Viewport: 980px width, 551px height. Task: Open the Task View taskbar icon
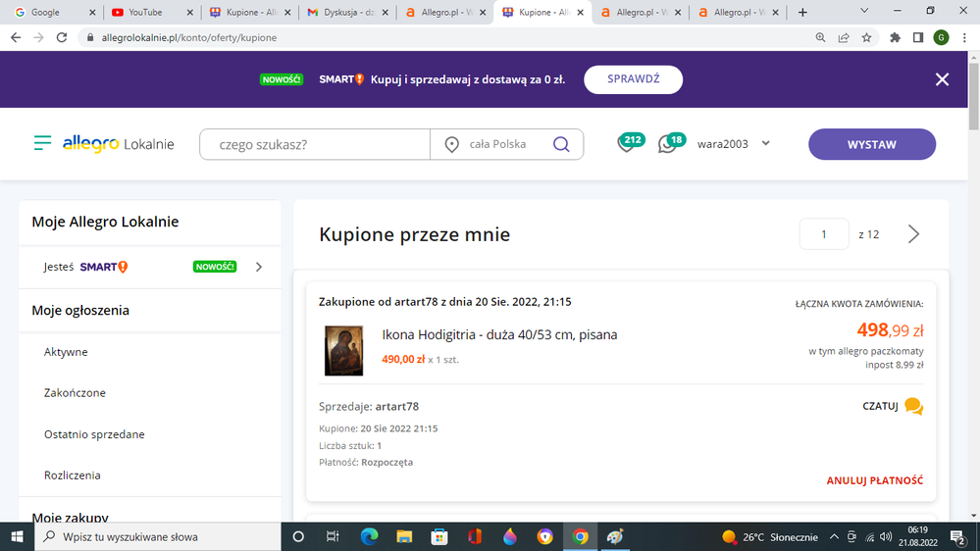coord(333,536)
